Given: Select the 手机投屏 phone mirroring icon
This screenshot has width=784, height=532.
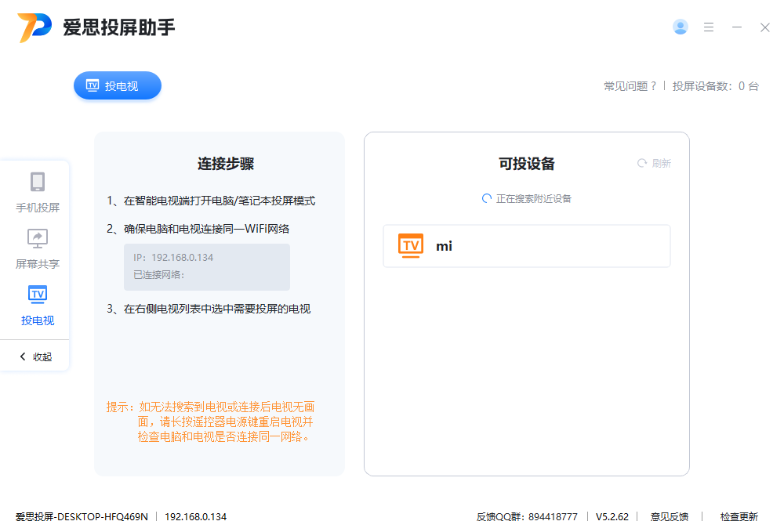Looking at the screenshot, I should coord(37,183).
